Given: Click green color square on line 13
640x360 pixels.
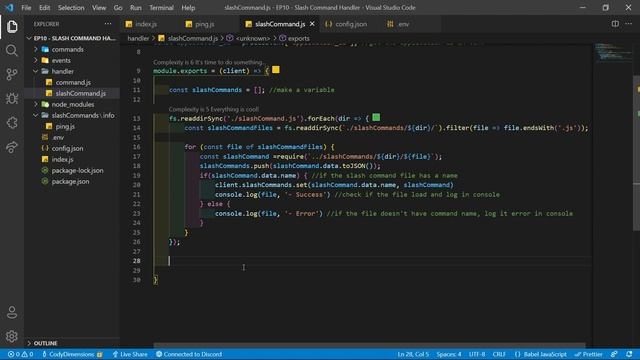Looking at the screenshot, I should click(x=376, y=118).
